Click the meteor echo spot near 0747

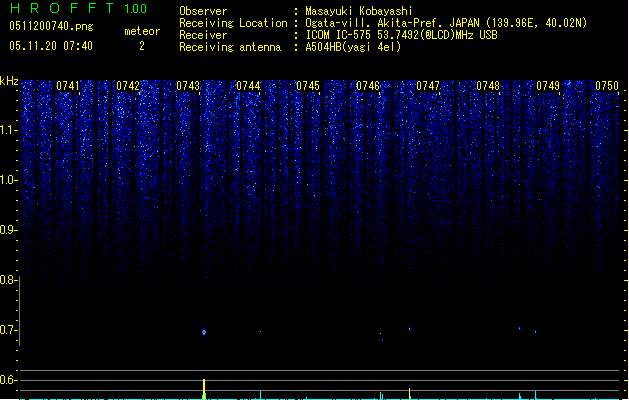410,329
